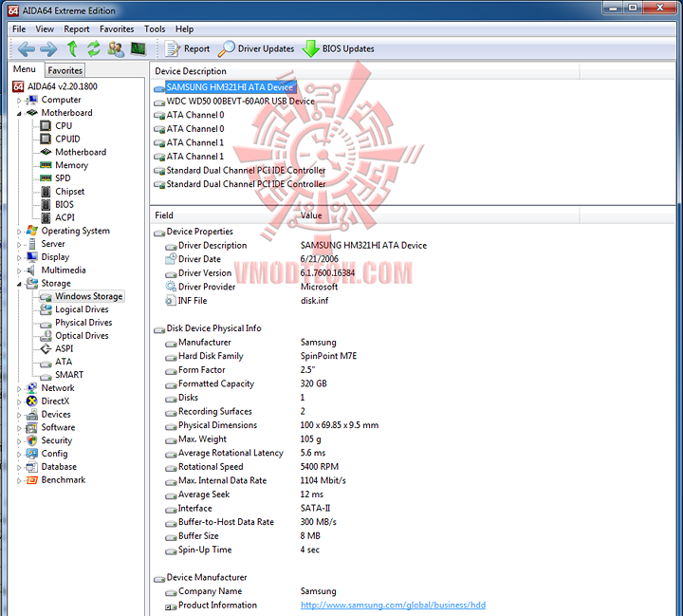Viewport: 683px width, 616px height.
Task: Select the SPD tree item
Action: [63, 177]
